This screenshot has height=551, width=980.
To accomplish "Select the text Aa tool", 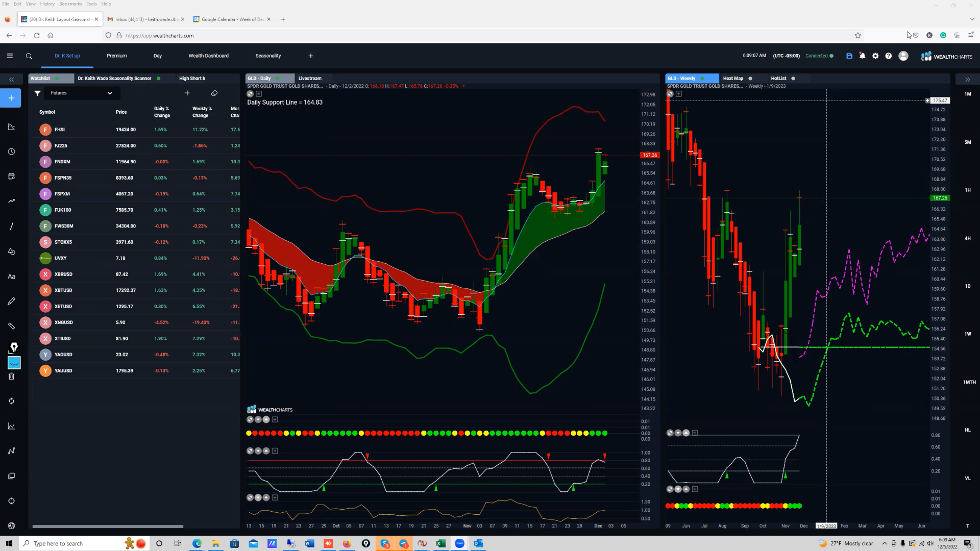I will click(11, 277).
